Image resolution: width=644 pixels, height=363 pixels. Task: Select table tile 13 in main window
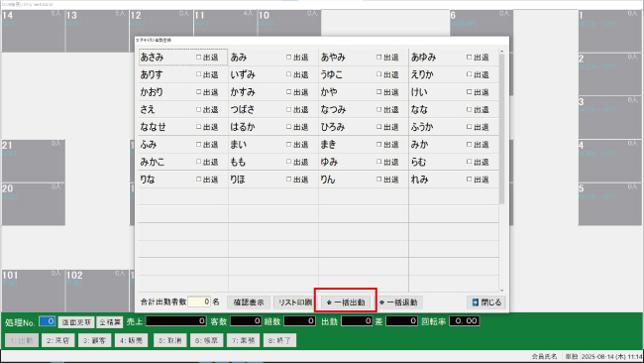pos(97,32)
